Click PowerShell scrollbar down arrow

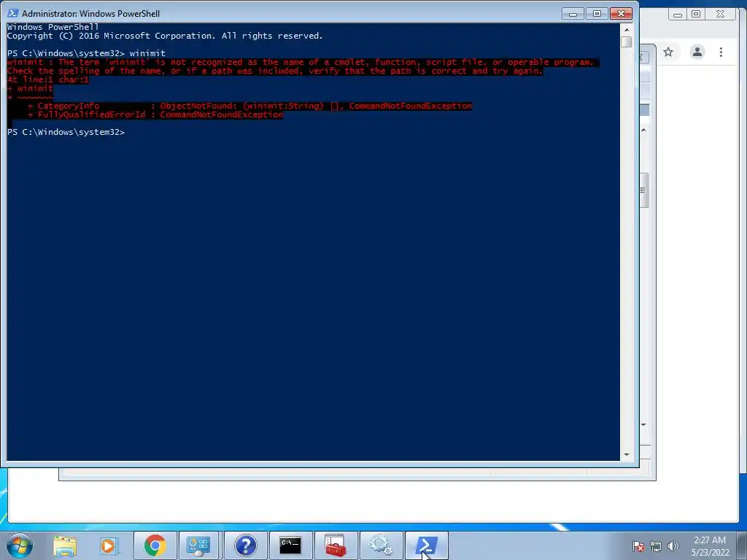(627, 455)
